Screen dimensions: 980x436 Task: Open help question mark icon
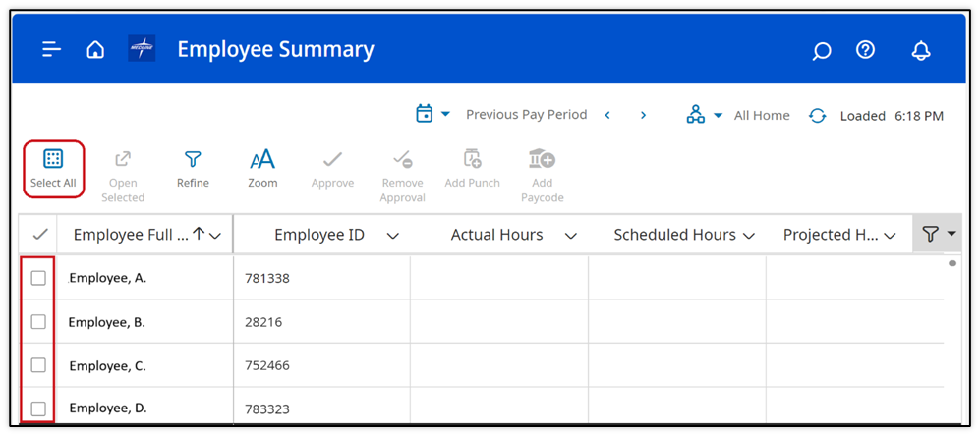pos(865,50)
